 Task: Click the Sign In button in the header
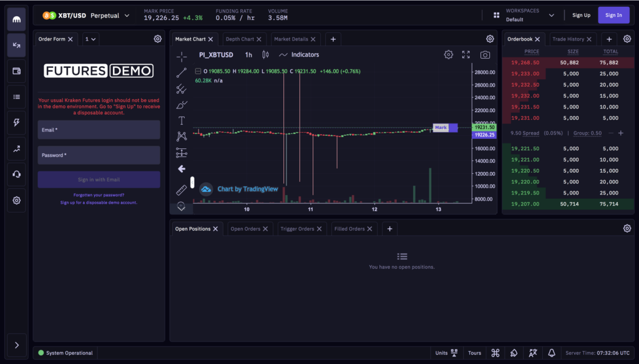613,15
